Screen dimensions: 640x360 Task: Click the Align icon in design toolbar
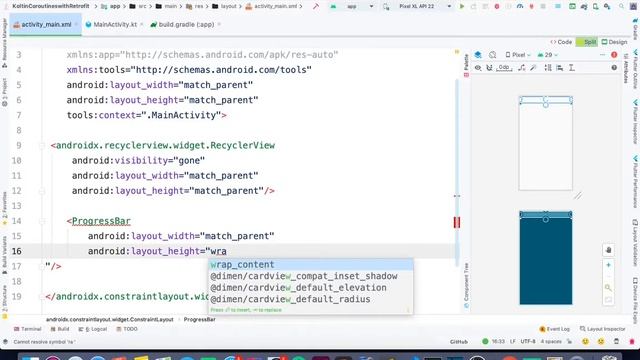point(560,68)
